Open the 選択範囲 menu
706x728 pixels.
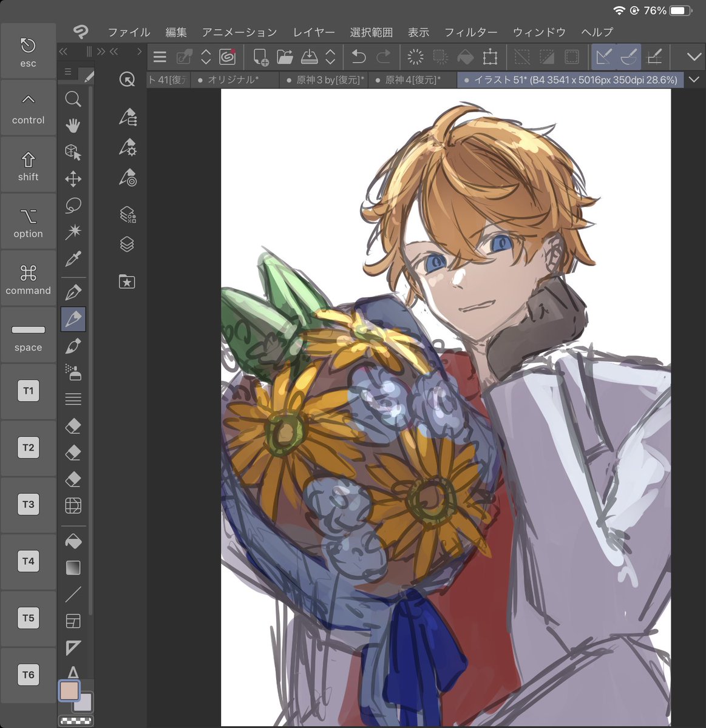(x=372, y=33)
